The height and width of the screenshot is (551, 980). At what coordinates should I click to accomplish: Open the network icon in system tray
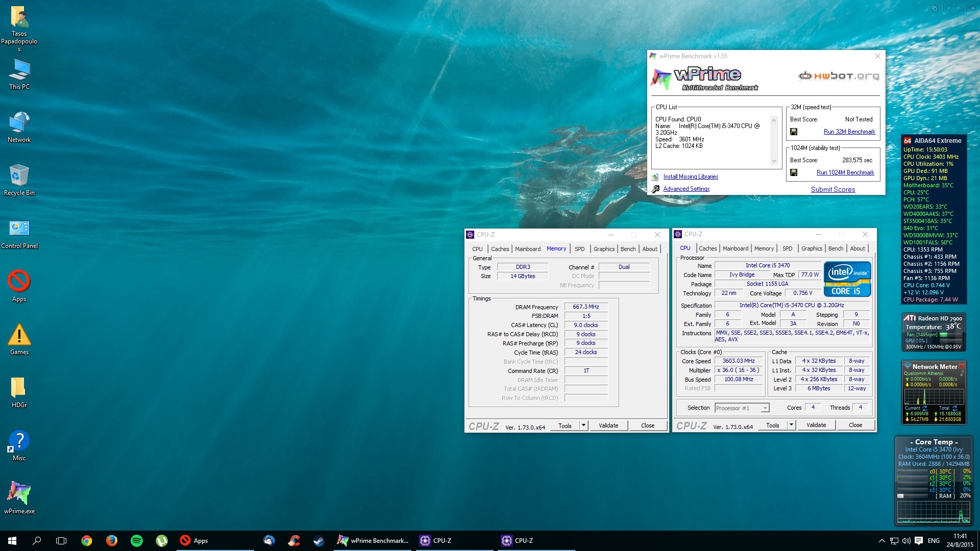894,541
